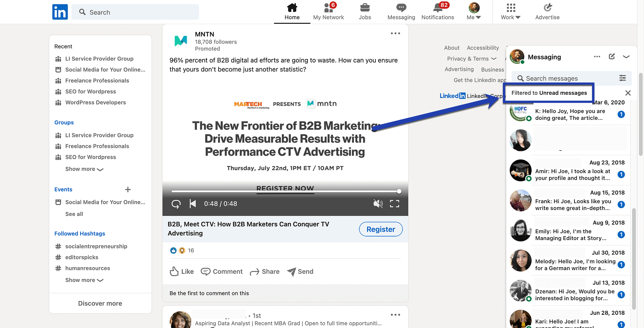This screenshot has height=328, width=644.
Task: Open Jobs briefcase icon
Action: (x=365, y=7)
